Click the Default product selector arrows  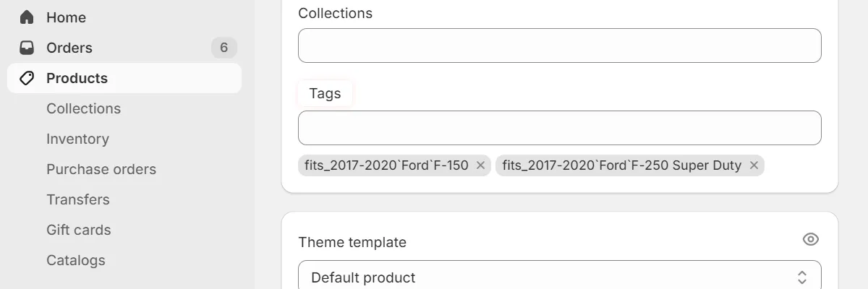[801, 277]
